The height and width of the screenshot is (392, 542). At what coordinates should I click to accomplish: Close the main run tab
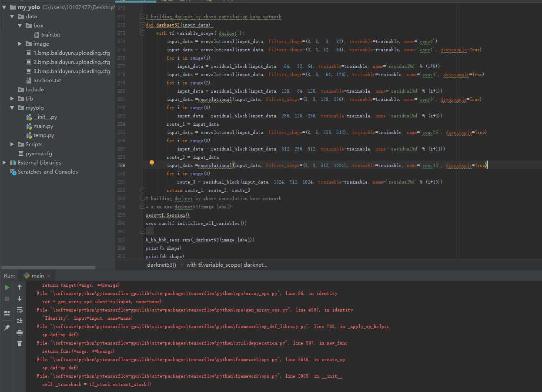click(x=49, y=276)
